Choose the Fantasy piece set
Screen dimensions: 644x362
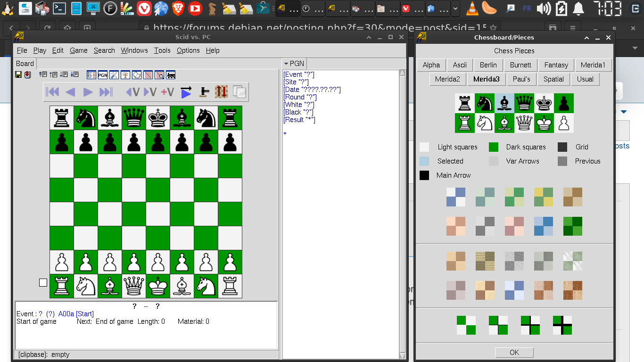[x=556, y=65]
